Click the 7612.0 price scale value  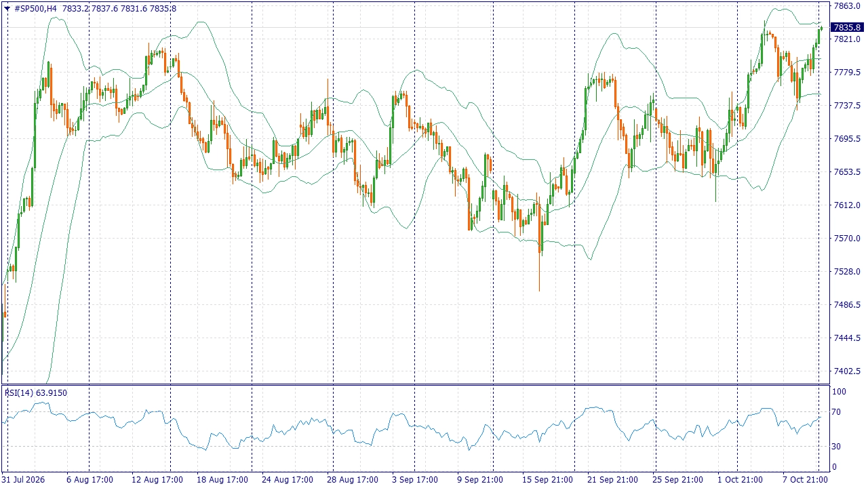(846, 205)
